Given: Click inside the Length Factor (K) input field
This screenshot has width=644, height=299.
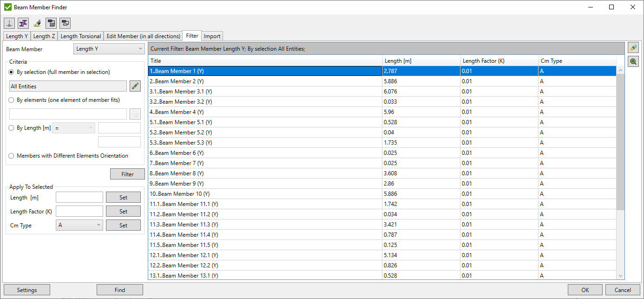Looking at the screenshot, I should pyautogui.click(x=79, y=211).
